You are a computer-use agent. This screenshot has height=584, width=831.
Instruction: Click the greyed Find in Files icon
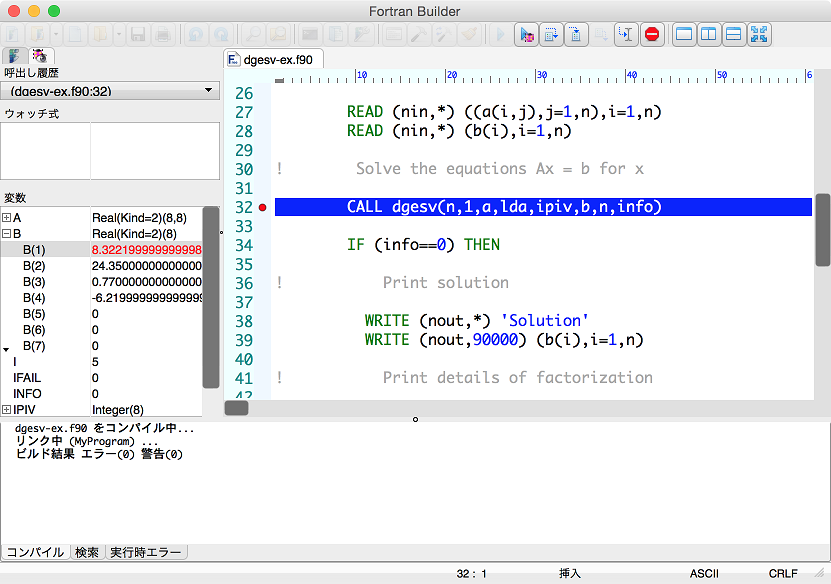point(279,35)
